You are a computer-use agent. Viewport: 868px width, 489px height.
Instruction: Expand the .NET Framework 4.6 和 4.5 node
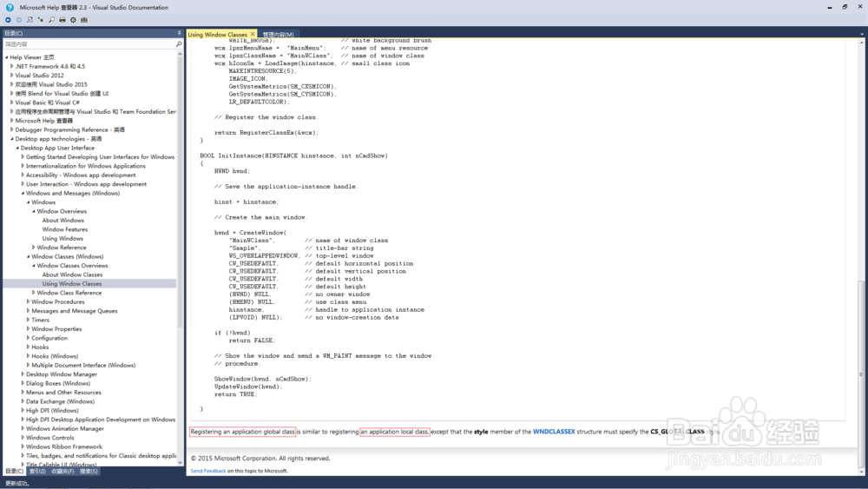pos(11,66)
